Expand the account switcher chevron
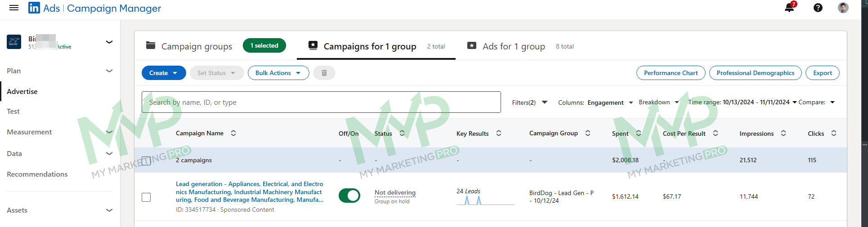The width and height of the screenshot is (868, 227). [109, 42]
